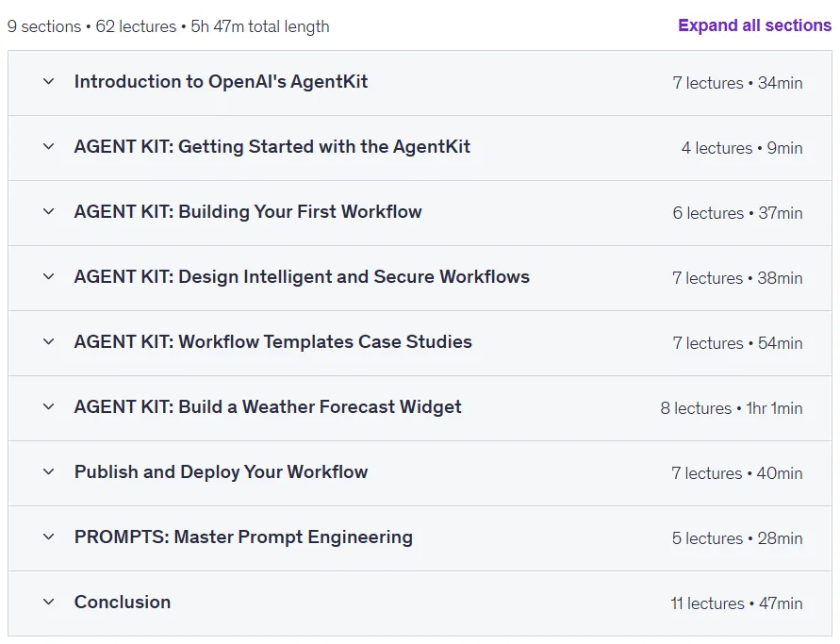
Task: Open chevron for Design Intelligent and Secure Workflows
Action: pyautogui.click(x=48, y=276)
